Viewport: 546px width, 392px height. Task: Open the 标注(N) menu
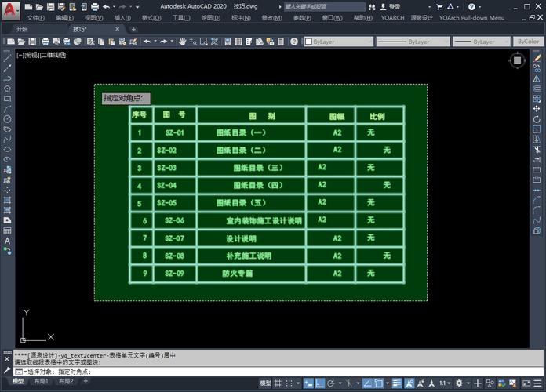click(241, 18)
